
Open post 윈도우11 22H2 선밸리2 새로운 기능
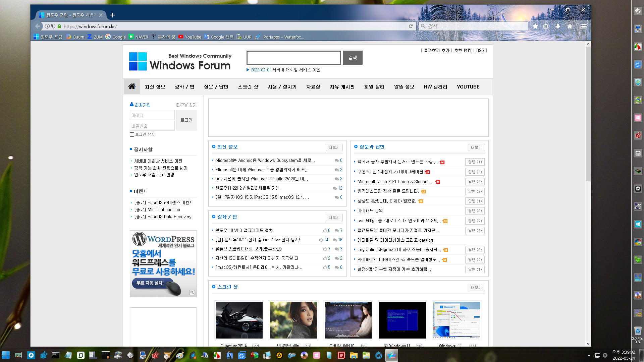pyautogui.click(x=247, y=188)
